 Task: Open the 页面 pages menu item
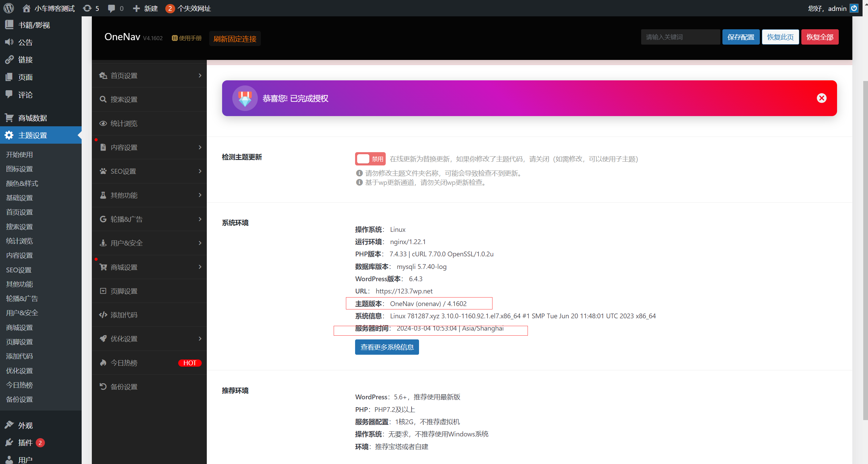pyautogui.click(x=41, y=77)
